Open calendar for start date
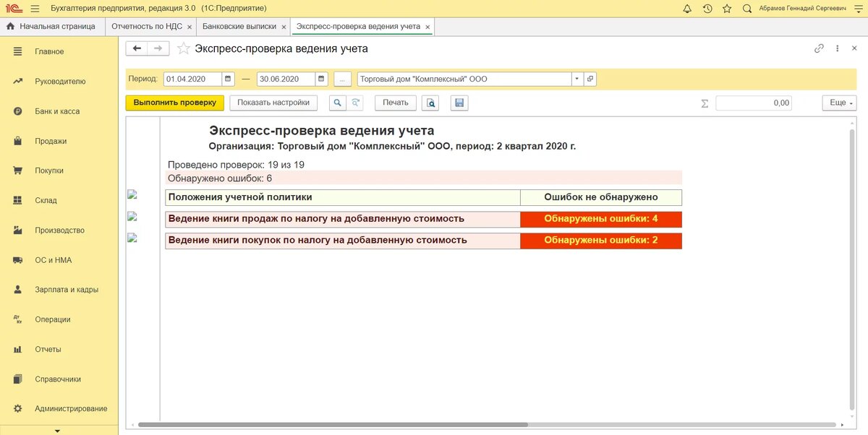Screen dimensions: 868x435 pos(228,79)
